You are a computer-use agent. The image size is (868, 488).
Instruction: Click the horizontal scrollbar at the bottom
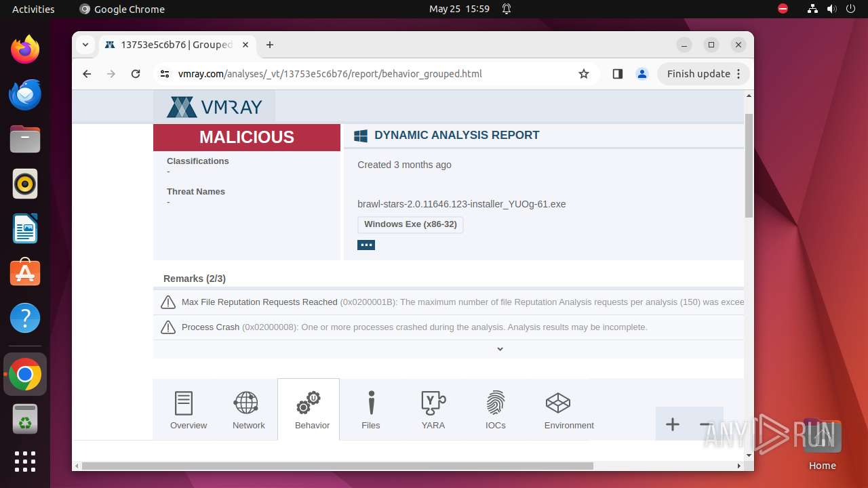(x=338, y=466)
